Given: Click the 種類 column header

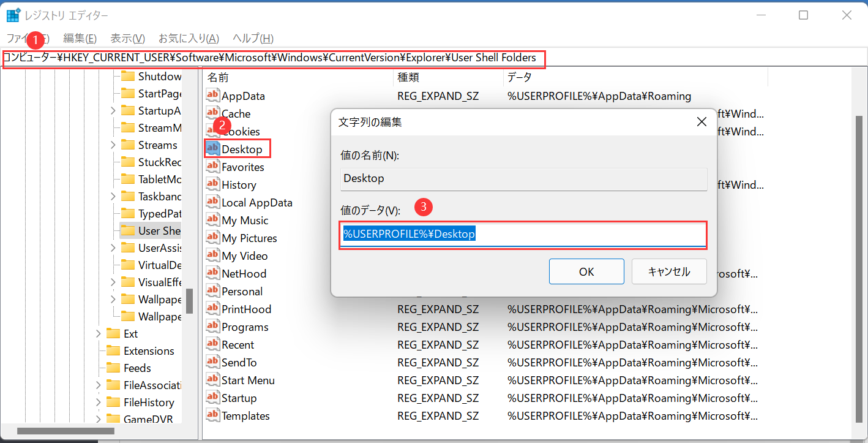Looking at the screenshot, I should pos(408,78).
